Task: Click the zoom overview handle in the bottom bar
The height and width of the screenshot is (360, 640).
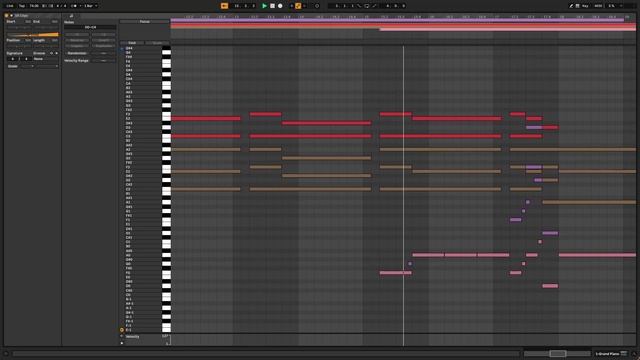Action: click(x=557, y=353)
